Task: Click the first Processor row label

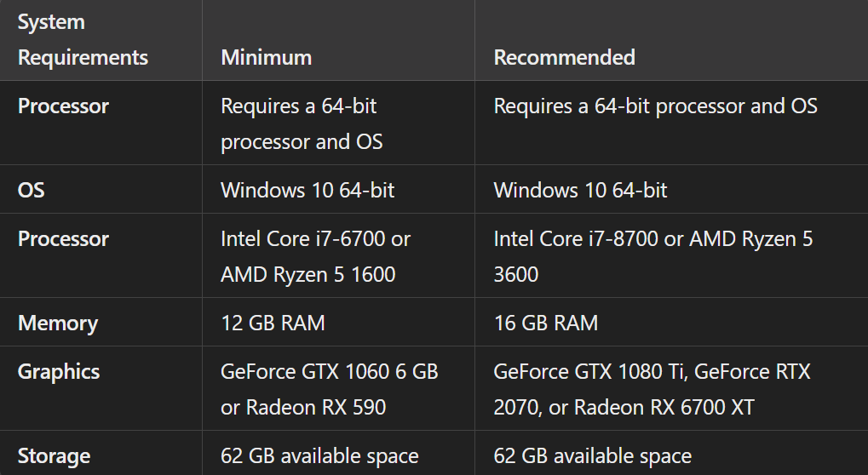Action: tap(64, 106)
